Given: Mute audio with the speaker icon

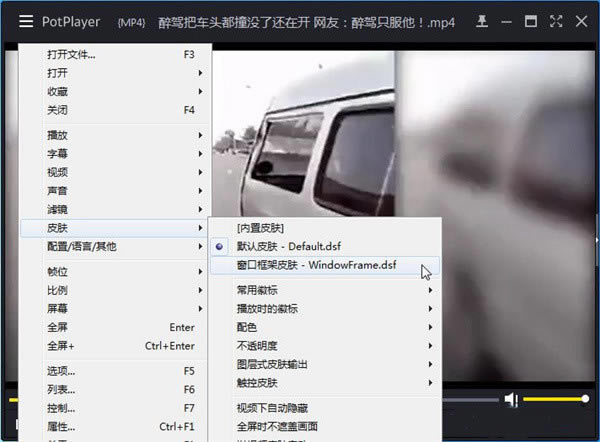Looking at the screenshot, I should coord(511,400).
